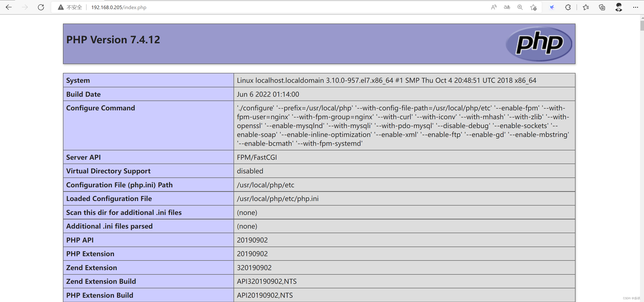The height and width of the screenshot is (302, 644).
Task: Open the translate page tool
Action: (507, 7)
